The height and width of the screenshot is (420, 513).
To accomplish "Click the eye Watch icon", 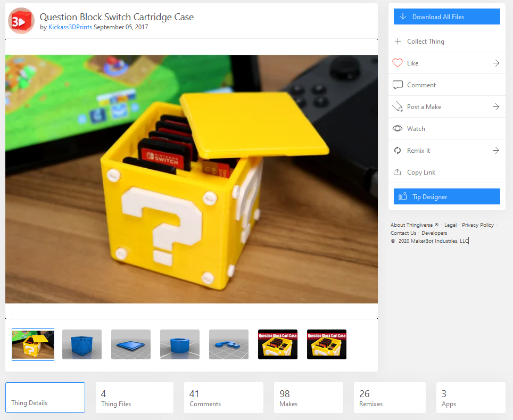I will point(398,128).
